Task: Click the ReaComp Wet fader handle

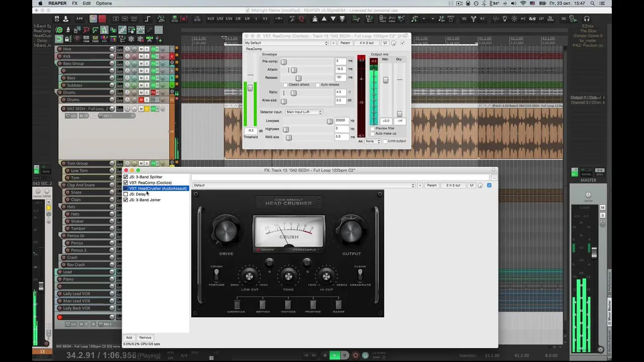Action: pyautogui.click(x=386, y=80)
